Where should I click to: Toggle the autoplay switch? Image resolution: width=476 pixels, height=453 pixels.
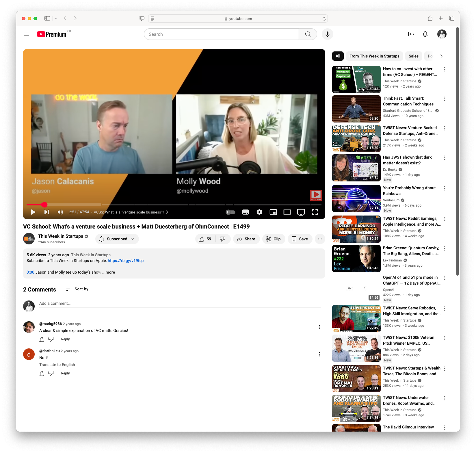(230, 212)
